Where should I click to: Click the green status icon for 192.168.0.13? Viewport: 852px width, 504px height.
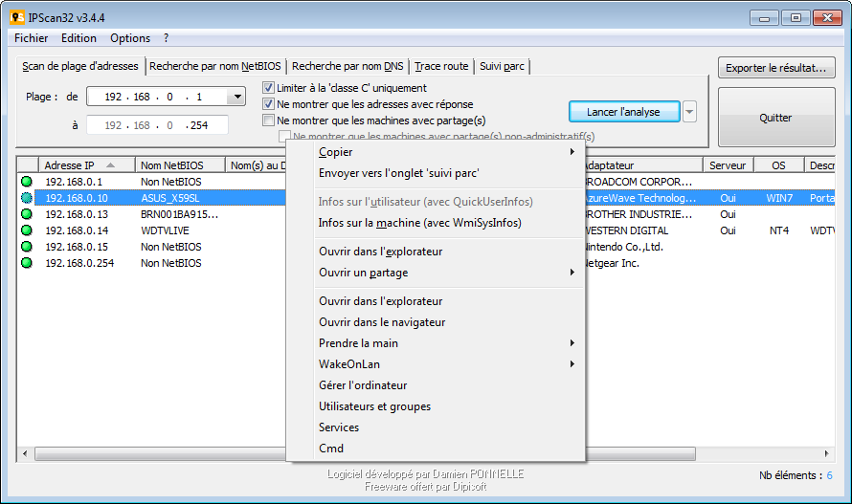pos(27,214)
